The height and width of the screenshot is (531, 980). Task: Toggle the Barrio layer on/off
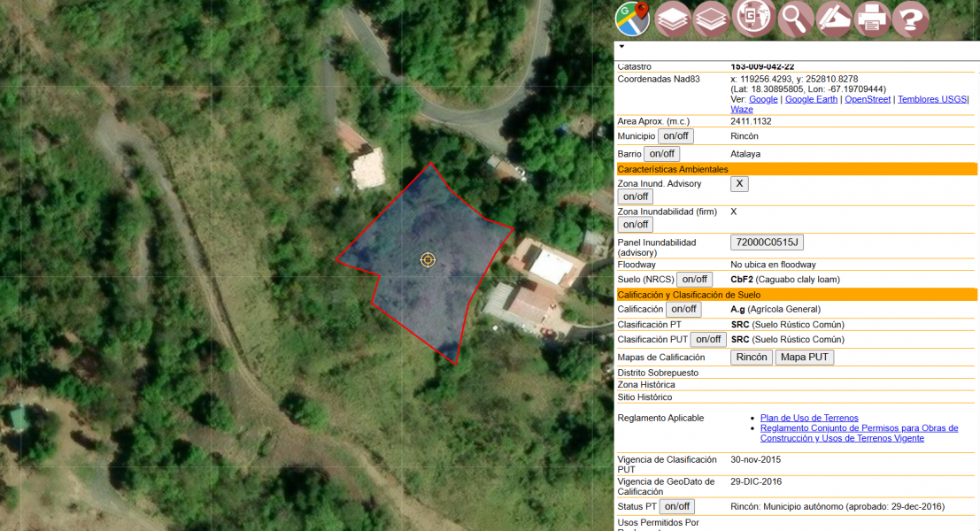662,154
